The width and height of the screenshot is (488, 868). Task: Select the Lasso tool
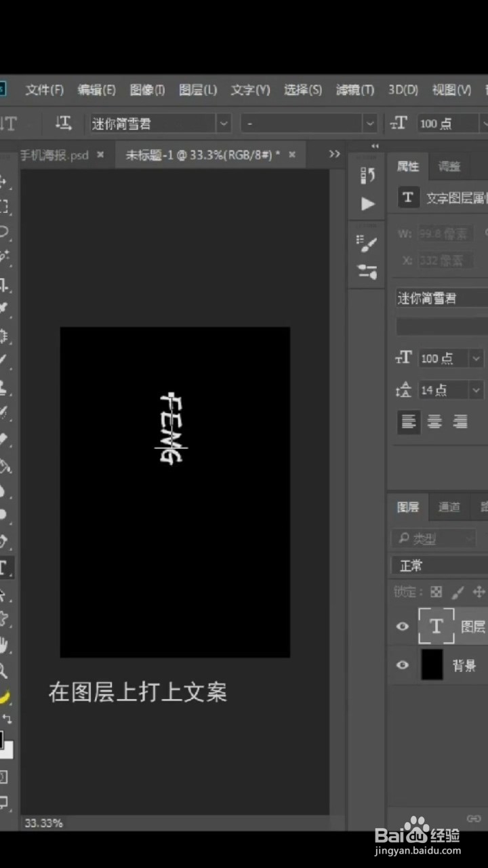pos(3,231)
